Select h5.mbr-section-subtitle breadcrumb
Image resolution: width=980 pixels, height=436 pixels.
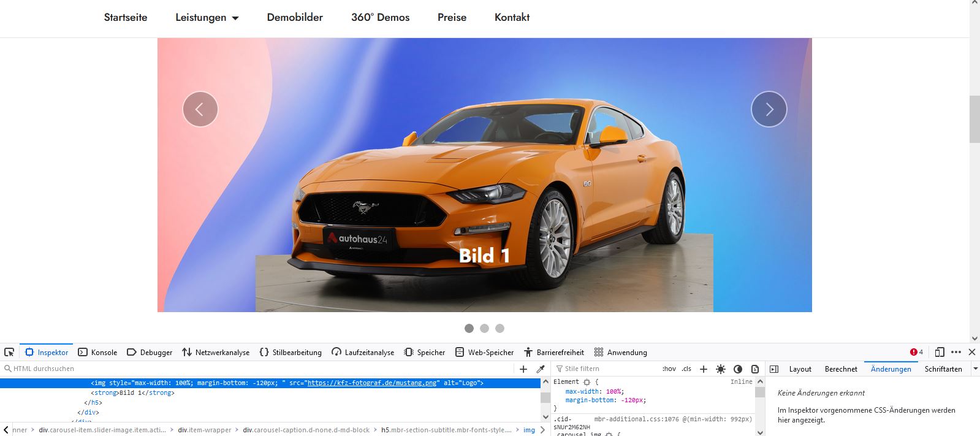(446, 430)
